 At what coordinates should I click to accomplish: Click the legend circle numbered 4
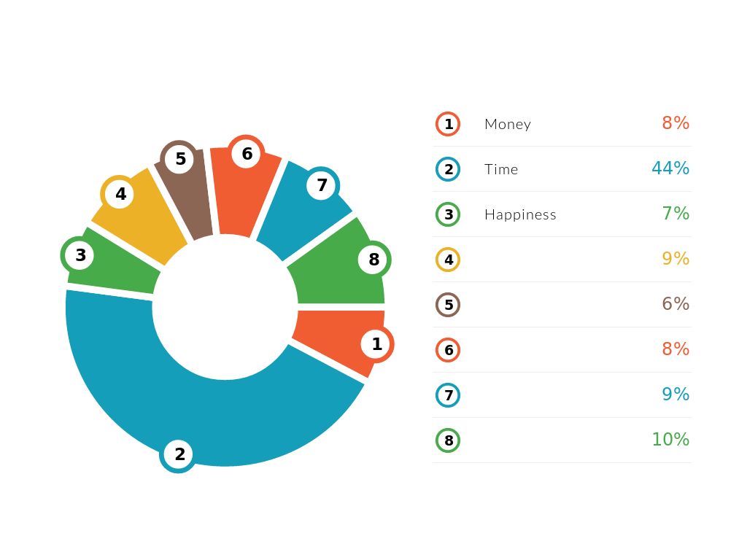[x=448, y=260]
